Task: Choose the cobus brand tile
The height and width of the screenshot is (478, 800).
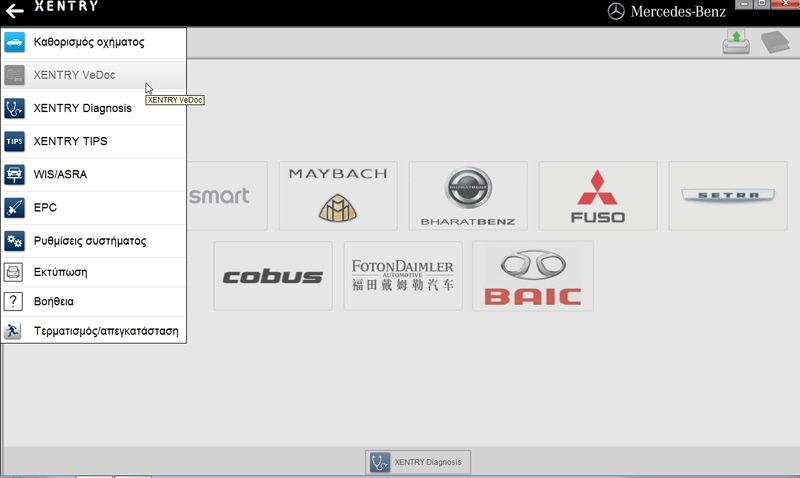Action: click(x=273, y=276)
